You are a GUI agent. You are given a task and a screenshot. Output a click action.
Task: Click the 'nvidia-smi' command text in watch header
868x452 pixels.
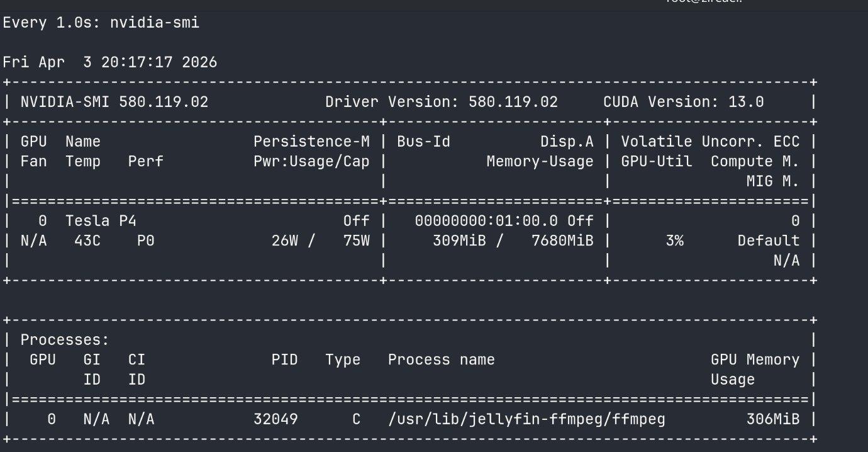[x=155, y=23]
